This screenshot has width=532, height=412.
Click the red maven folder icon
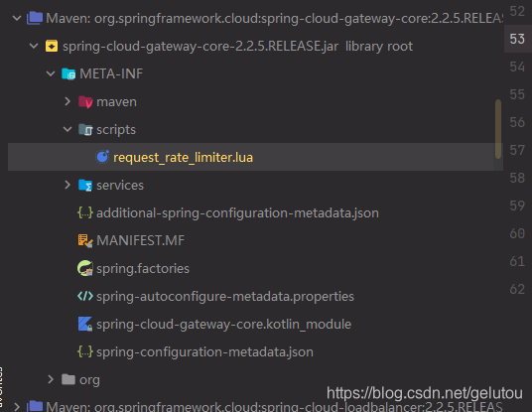pos(85,102)
